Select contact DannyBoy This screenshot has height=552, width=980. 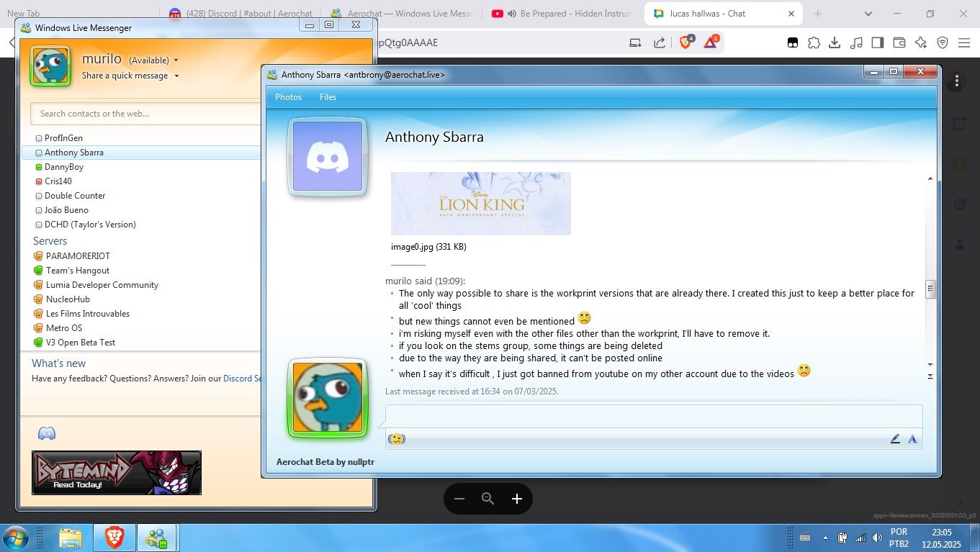click(x=64, y=167)
